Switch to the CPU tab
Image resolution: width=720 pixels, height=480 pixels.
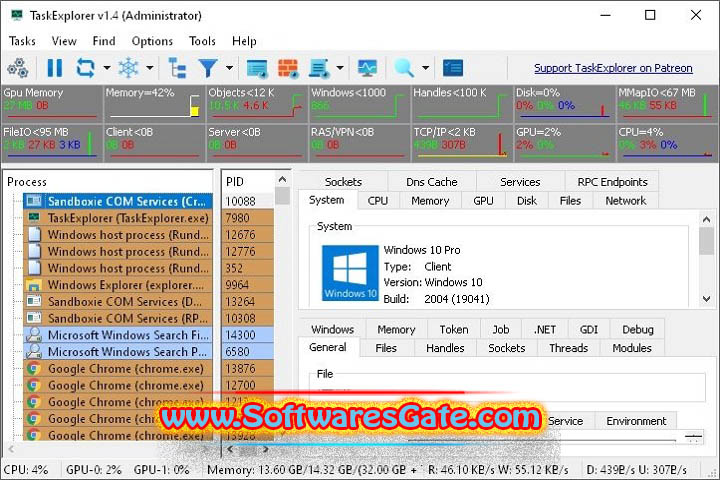pyautogui.click(x=377, y=201)
